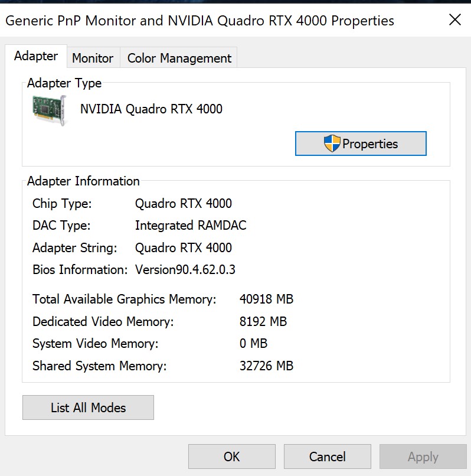Click the 32726 MB shared system memory value
The height and width of the screenshot is (476, 471).
266,366
